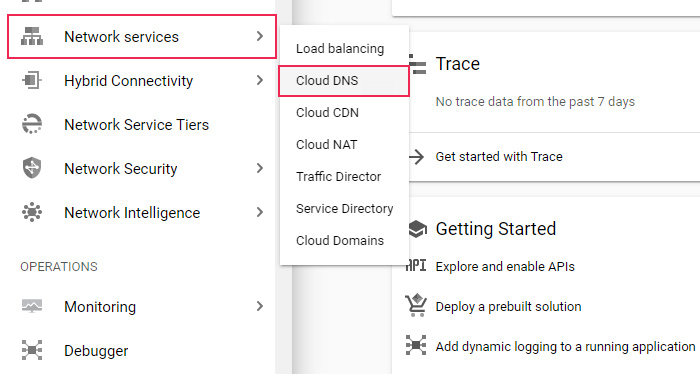Expand Network Intelligence submenu chevron
Screen dimensions: 700x374
pyautogui.click(x=260, y=212)
